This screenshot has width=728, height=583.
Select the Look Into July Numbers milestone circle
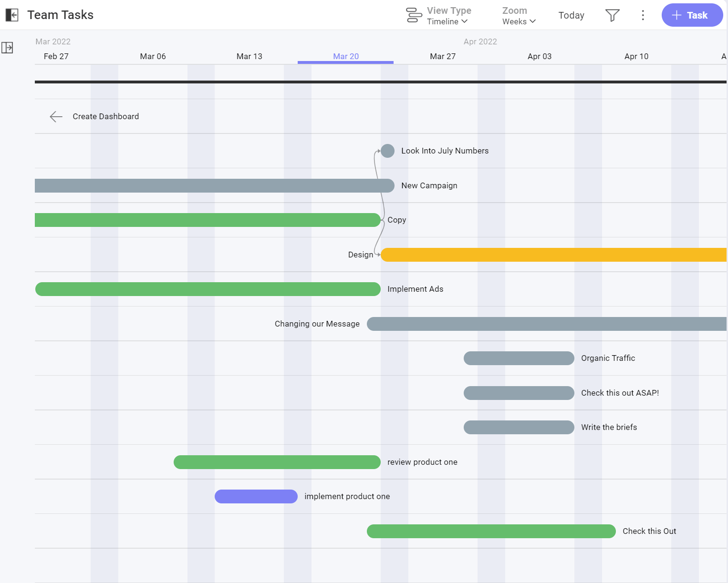(x=387, y=151)
